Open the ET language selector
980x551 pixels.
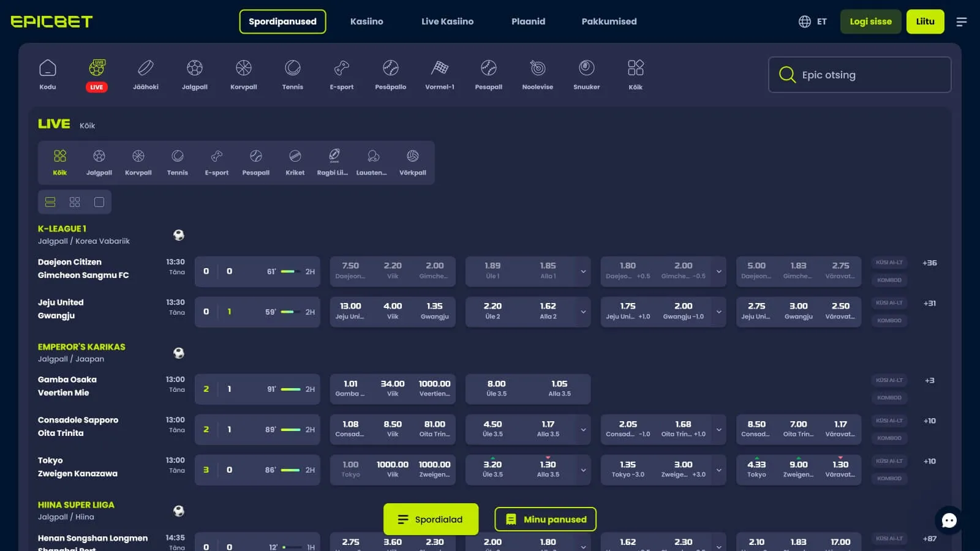[813, 21]
